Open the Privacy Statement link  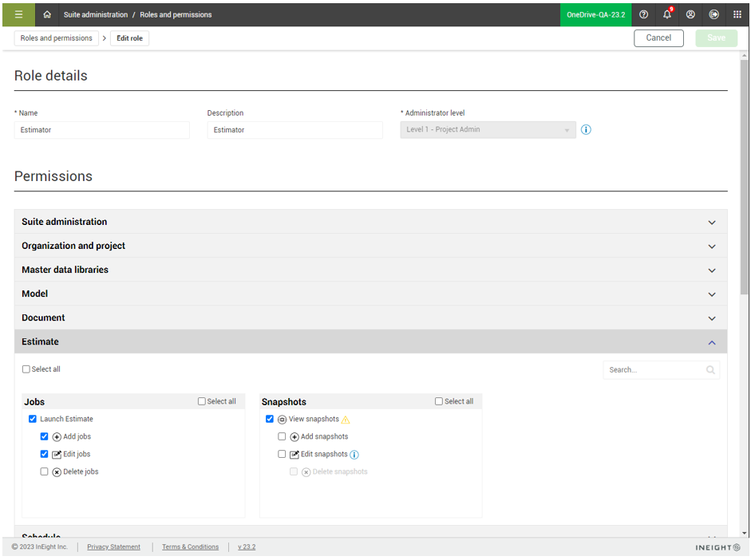(x=113, y=546)
